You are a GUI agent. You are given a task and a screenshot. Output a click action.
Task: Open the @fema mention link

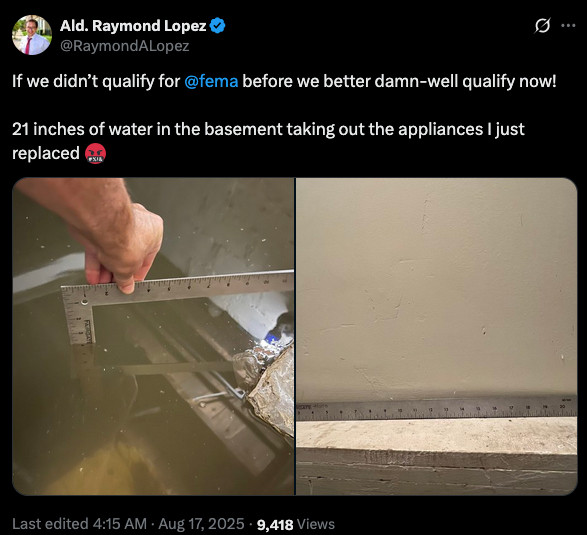(211, 81)
